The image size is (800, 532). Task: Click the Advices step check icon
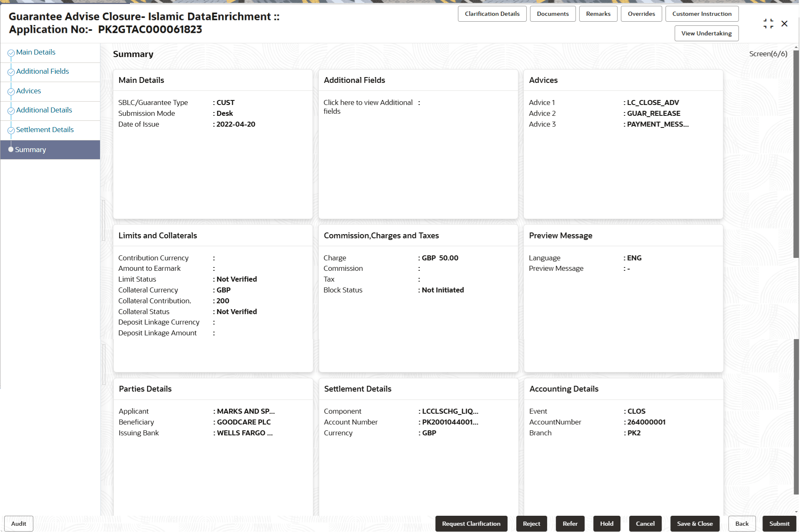click(11, 92)
